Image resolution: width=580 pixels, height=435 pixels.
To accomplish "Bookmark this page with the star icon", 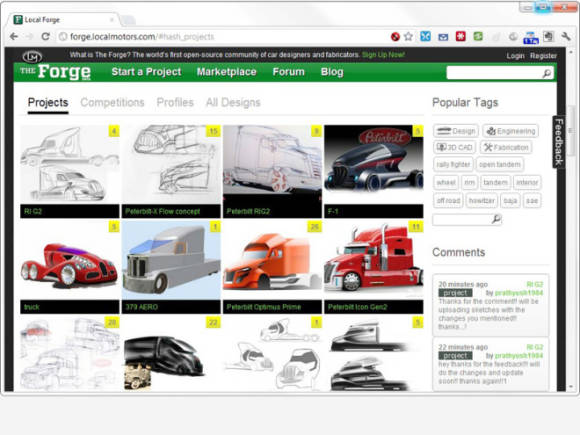I will [408, 36].
